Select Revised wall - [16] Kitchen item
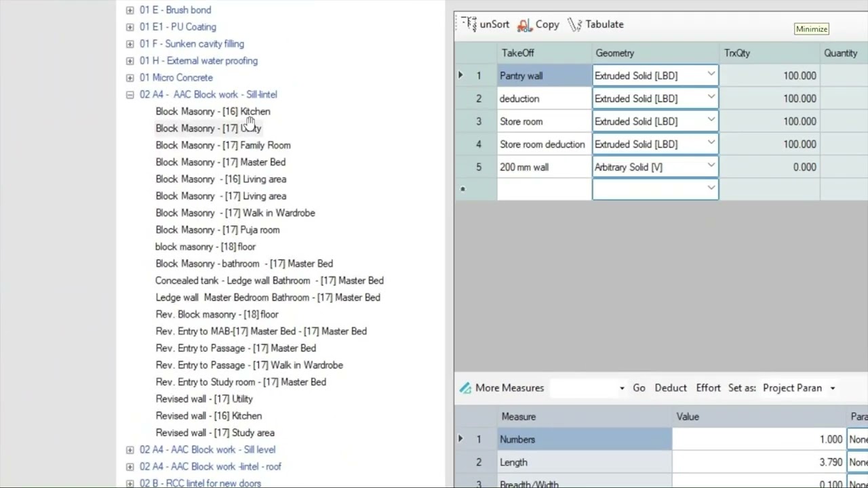Screen dimensions: 868x488 [x=209, y=416]
